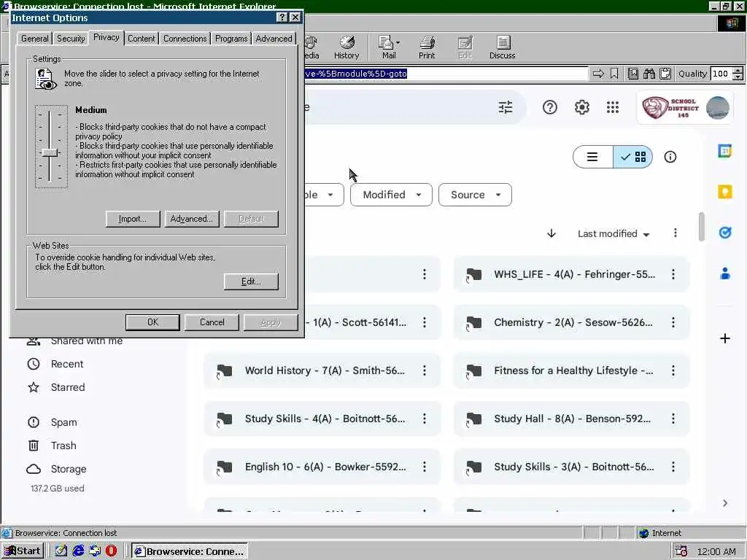This screenshot has width=747, height=560.
Task: Click the Print toolbar icon
Action: point(426,47)
